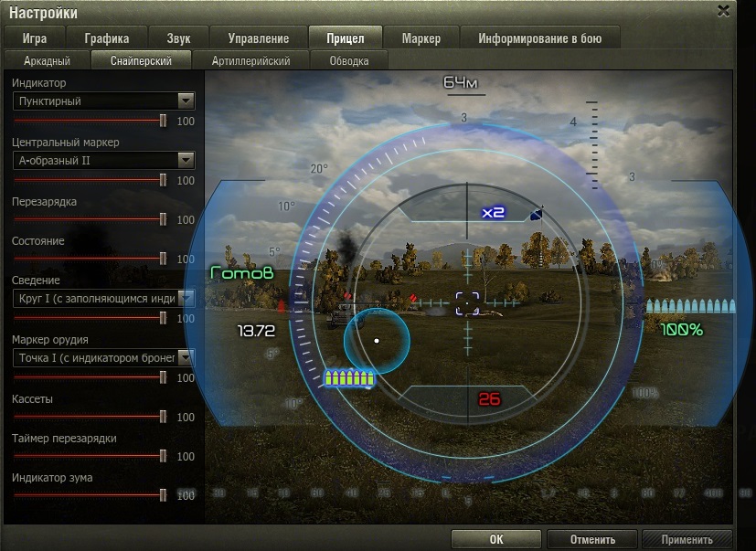This screenshot has width=756, height=551.
Task: Click the Индикатор opacity slider handle
Action: (x=163, y=121)
